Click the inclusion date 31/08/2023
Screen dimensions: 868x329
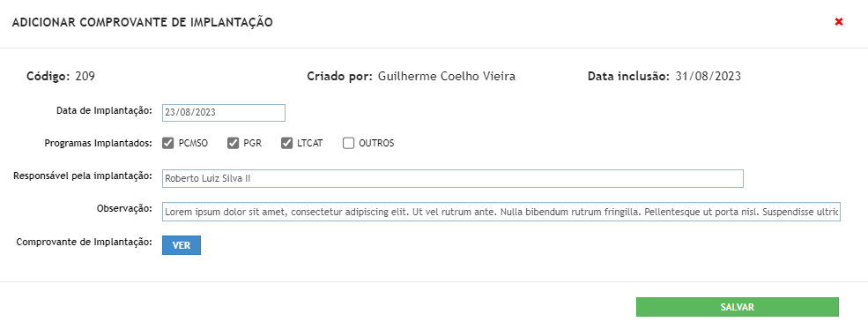(708, 77)
